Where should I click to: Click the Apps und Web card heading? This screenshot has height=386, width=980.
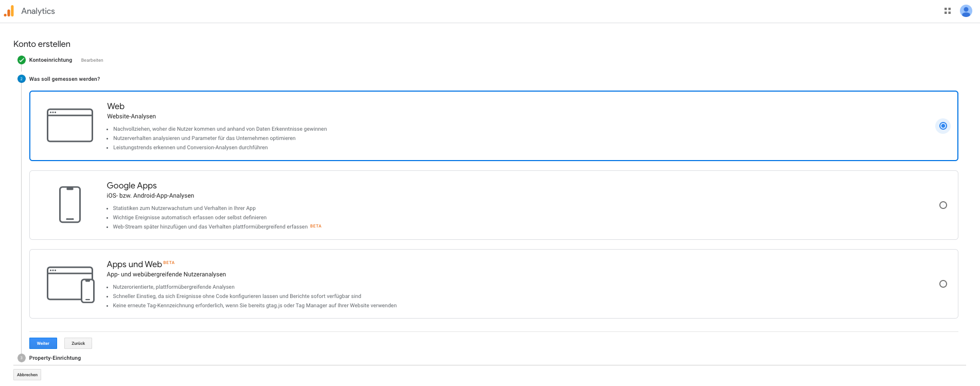[134, 264]
